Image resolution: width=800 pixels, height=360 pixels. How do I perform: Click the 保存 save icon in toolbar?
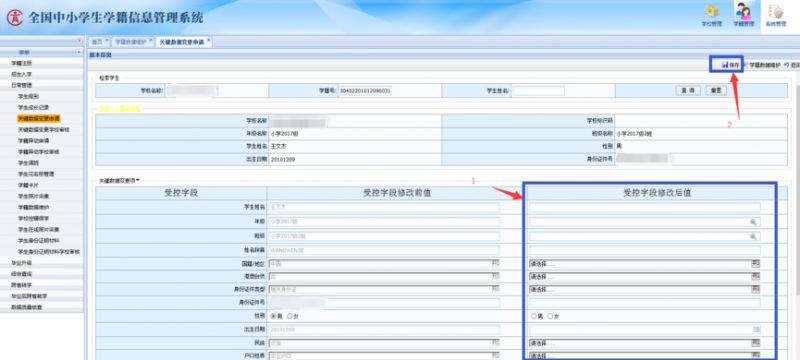[724, 65]
